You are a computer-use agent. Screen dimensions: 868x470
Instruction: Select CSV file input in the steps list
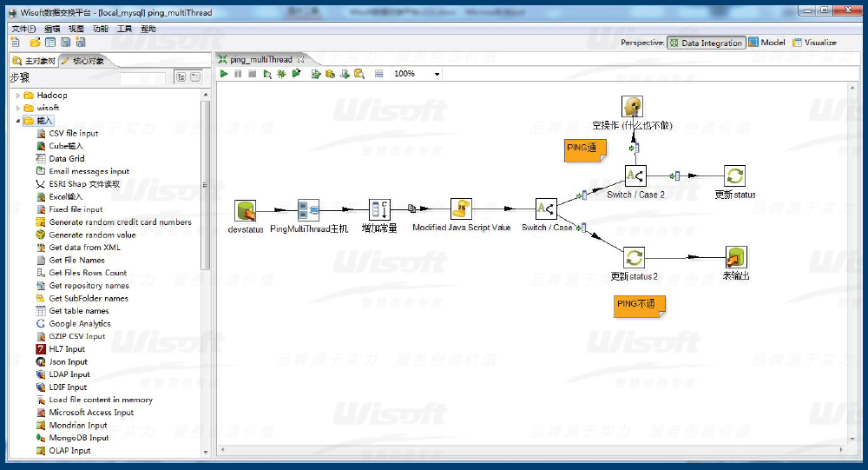point(74,133)
